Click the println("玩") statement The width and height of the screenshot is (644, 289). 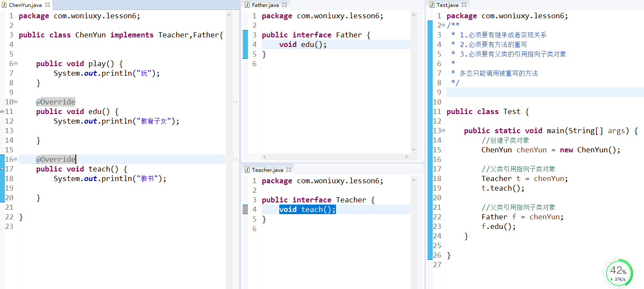point(107,73)
